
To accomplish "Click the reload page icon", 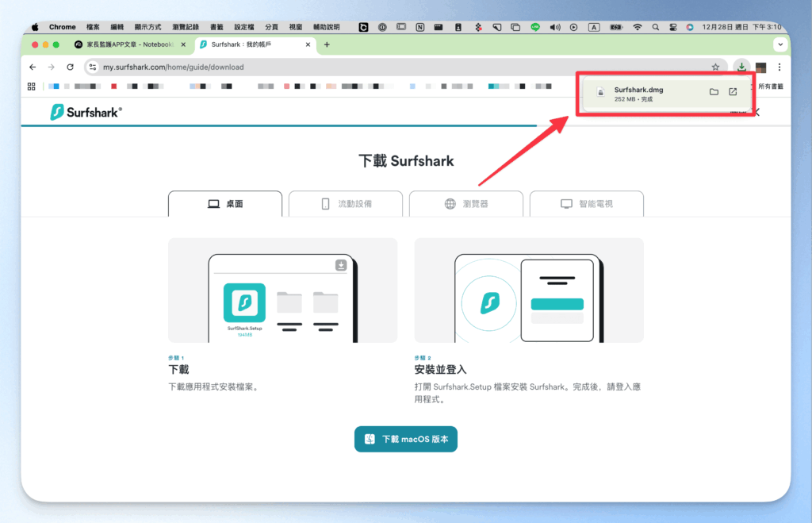I will [x=70, y=67].
